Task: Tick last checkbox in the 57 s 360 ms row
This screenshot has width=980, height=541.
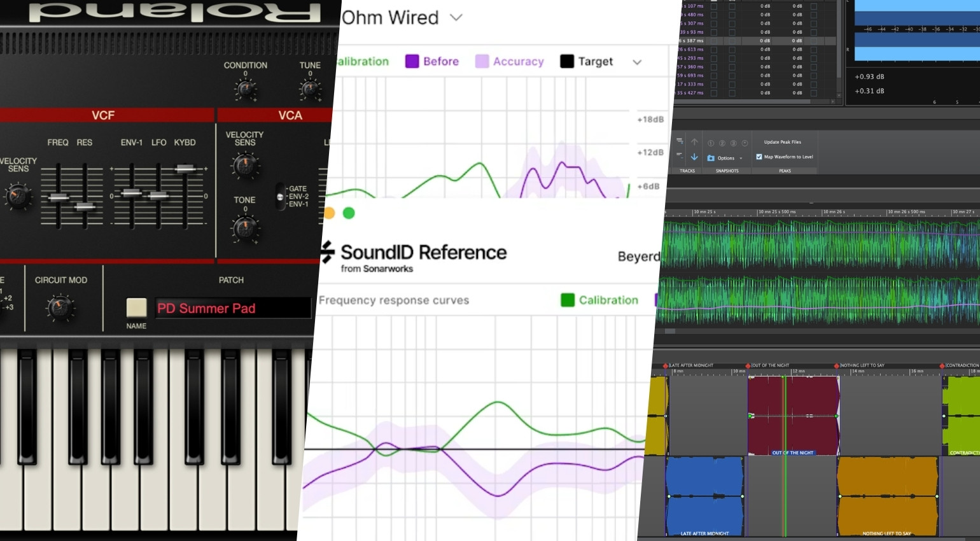Action: point(814,67)
